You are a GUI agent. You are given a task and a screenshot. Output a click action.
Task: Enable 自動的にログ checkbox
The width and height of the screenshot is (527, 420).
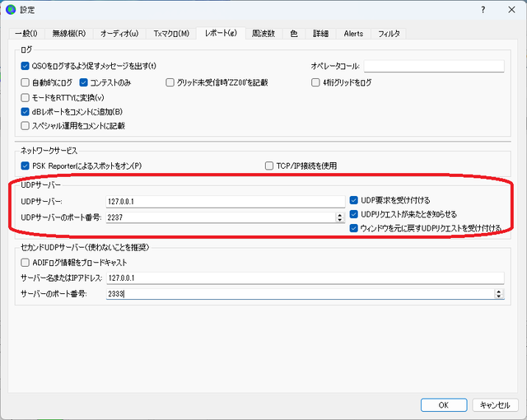coord(26,82)
